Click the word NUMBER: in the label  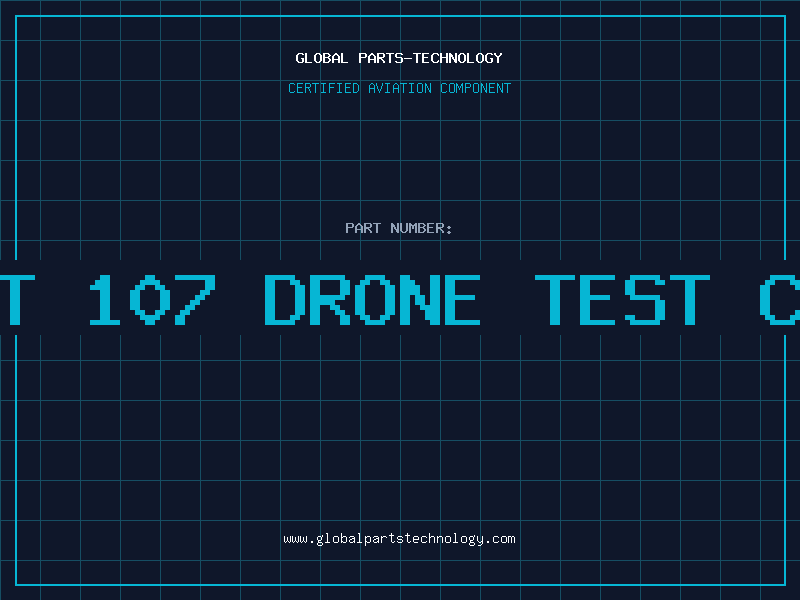[x=421, y=228]
